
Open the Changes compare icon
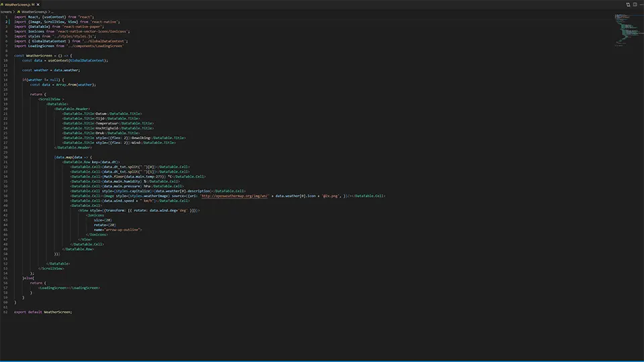(628, 5)
